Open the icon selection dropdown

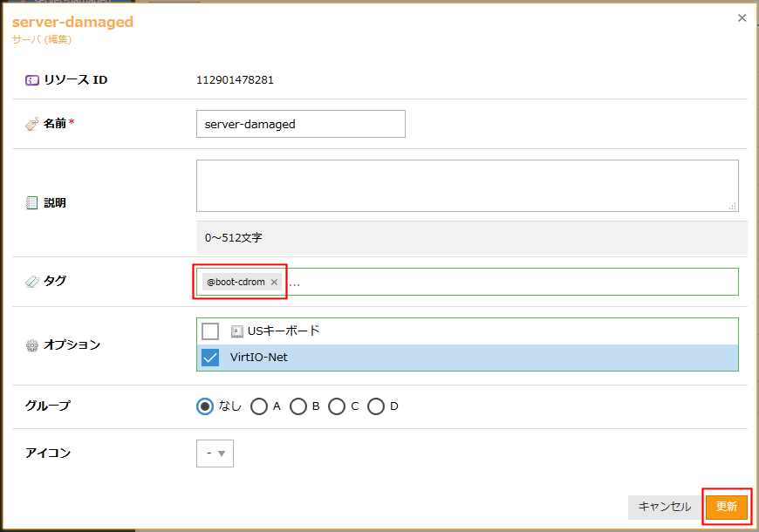[x=215, y=454]
